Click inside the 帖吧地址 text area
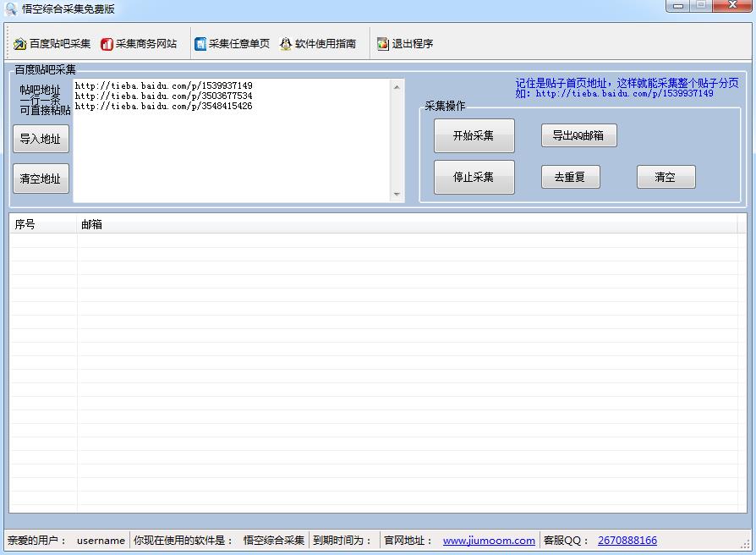This screenshot has width=756, height=555. tap(232, 140)
